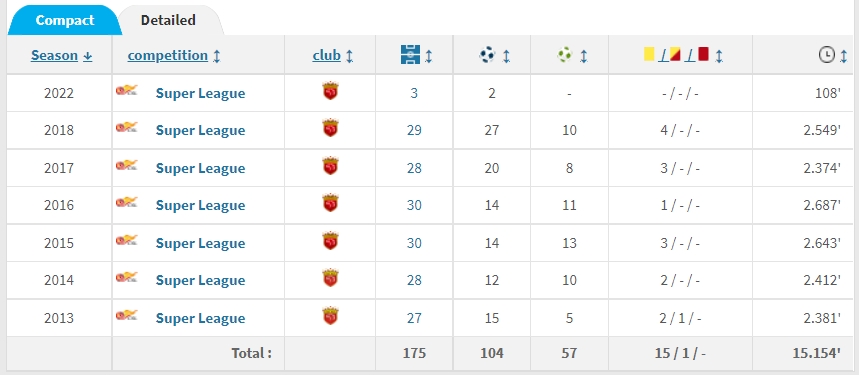Sort by yellow and red cards icons
Viewport: 859px width, 375px height.
677,54
